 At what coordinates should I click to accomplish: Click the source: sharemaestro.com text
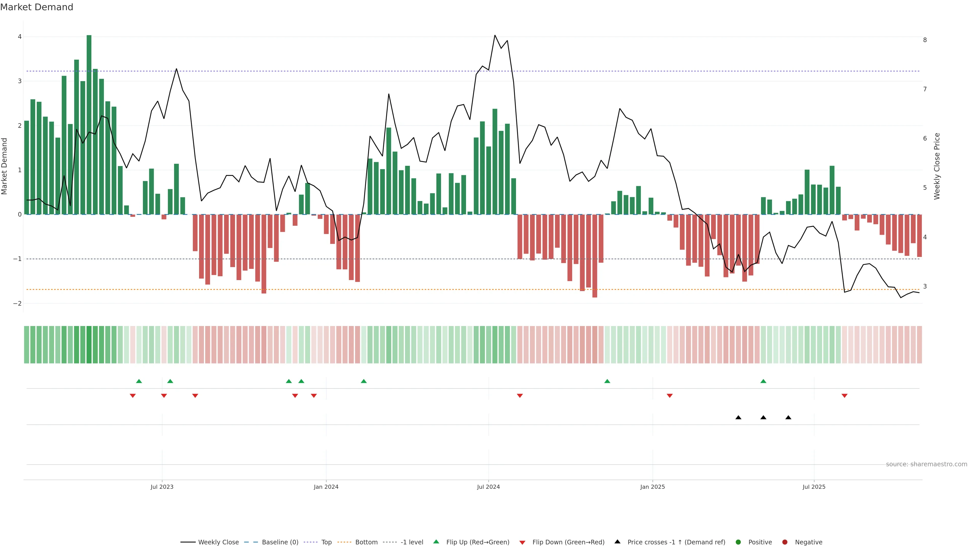[x=926, y=464]
